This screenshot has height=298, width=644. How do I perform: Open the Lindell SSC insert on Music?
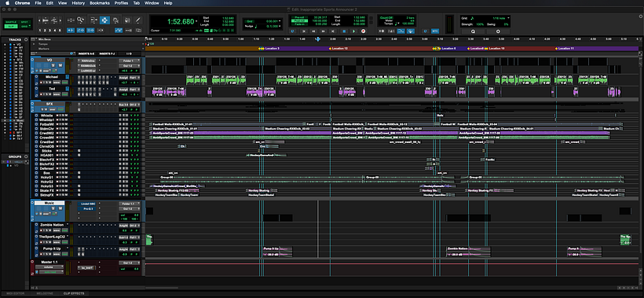(x=86, y=204)
